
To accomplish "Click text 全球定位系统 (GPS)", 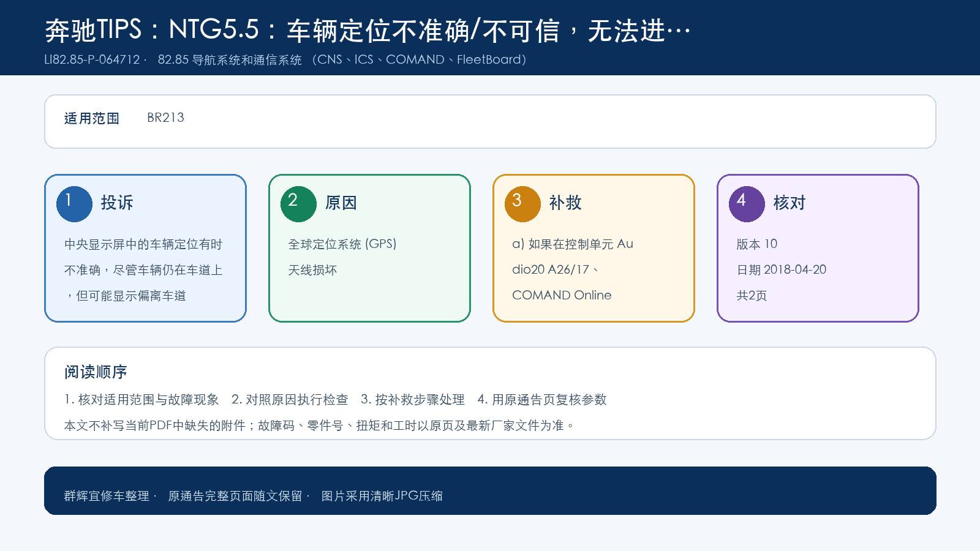I will (342, 244).
